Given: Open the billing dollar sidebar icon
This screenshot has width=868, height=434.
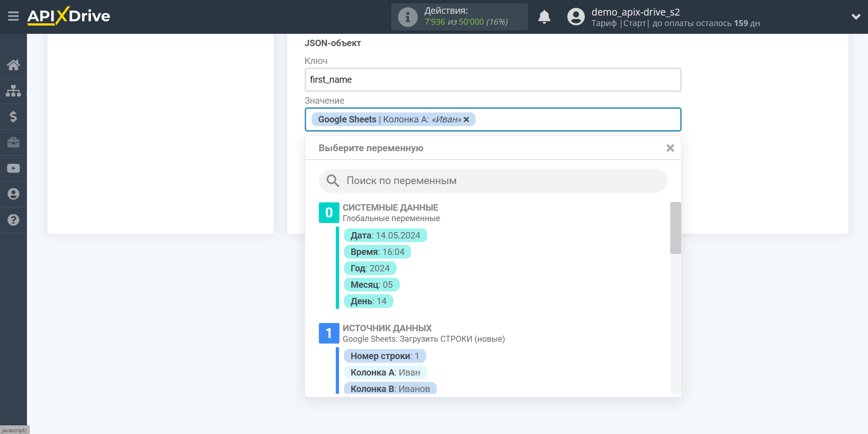Looking at the screenshot, I should (x=13, y=116).
